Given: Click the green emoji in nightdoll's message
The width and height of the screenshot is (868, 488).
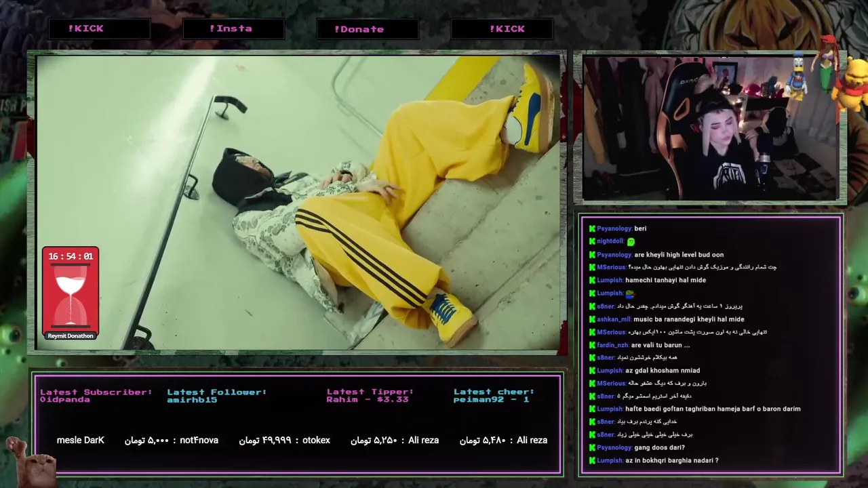Looking at the screenshot, I should tap(631, 241).
